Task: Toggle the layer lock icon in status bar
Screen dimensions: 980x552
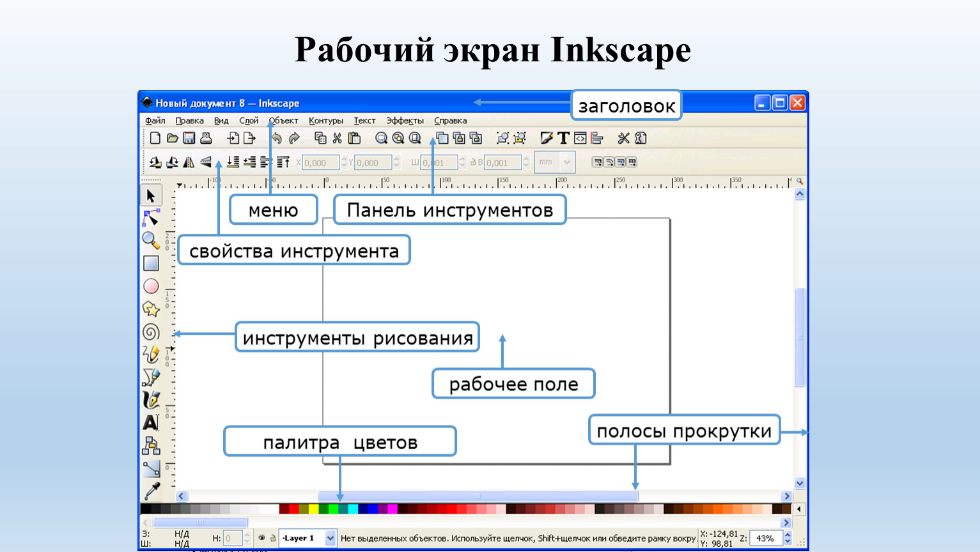Action: click(x=272, y=538)
